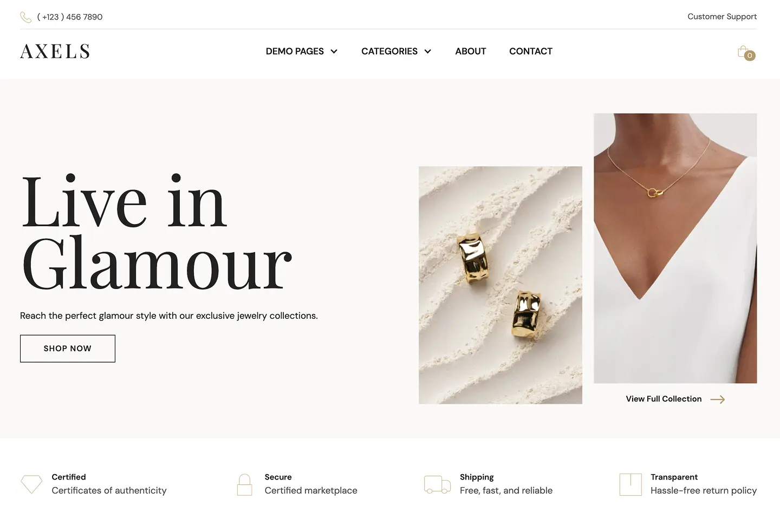The width and height of the screenshot is (780, 532).
Task: Click the diamond Certified icon
Action: (31, 484)
